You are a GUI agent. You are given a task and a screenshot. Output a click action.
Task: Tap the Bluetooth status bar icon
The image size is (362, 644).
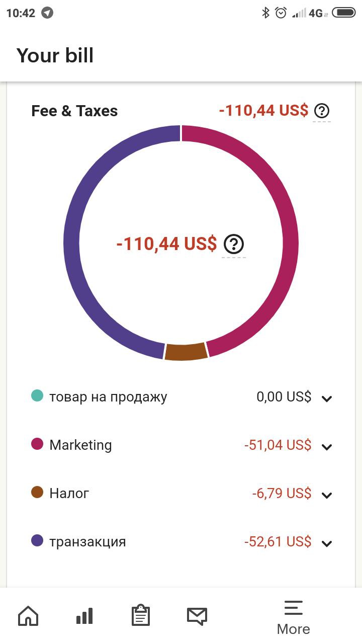[265, 13]
